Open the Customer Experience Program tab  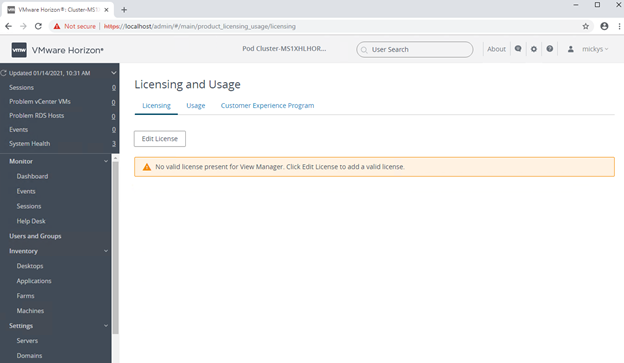tap(267, 105)
